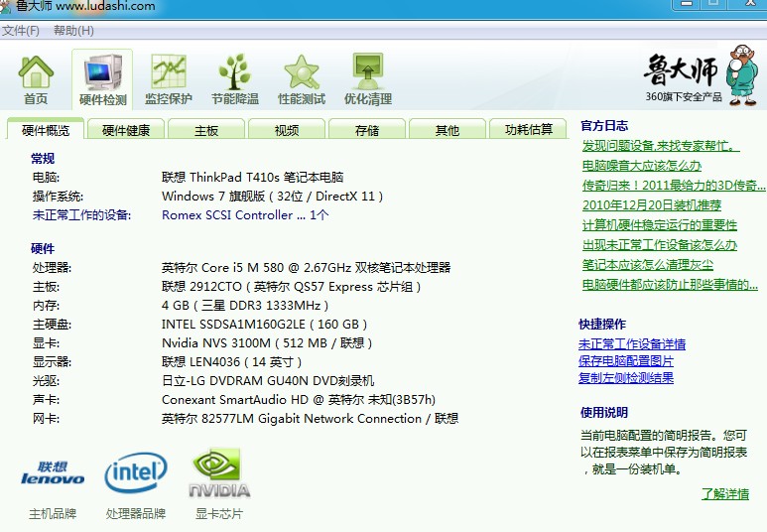This screenshot has width=767, height=532.
Task: Open the 帮助(H) menu
Action: [x=73, y=31]
